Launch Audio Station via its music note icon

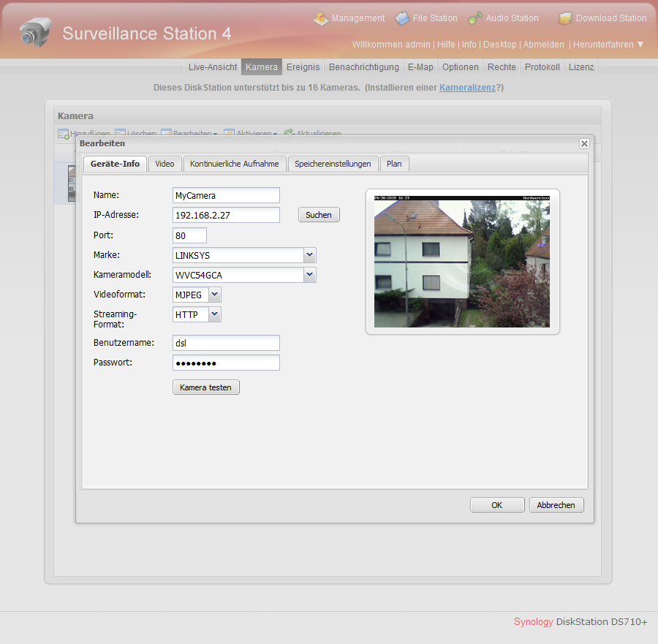pyautogui.click(x=475, y=18)
